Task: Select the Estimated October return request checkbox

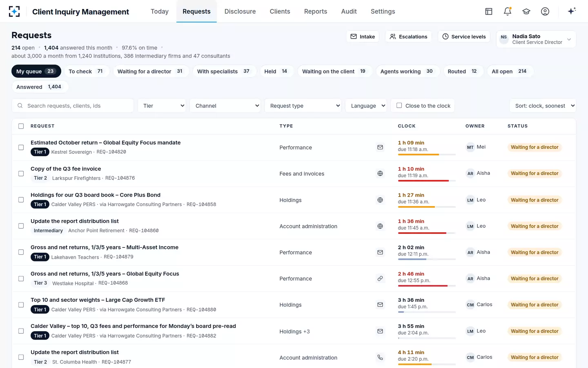Action: (x=21, y=147)
